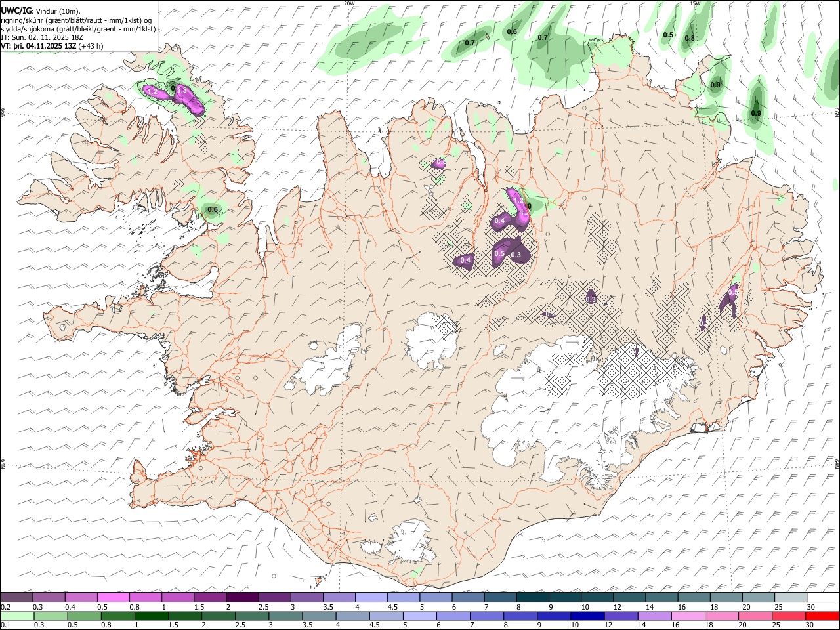Click the 'IT: Sun. 02. 11. 2025 18Z' line

tap(42, 37)
